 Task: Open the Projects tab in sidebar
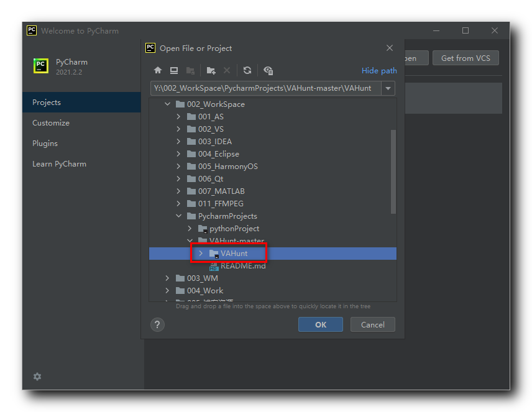(81, 102)
